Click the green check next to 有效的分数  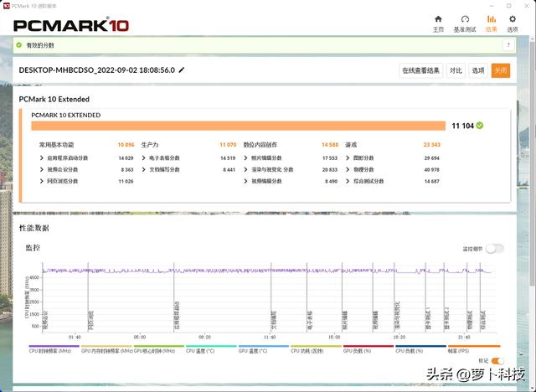19,44
